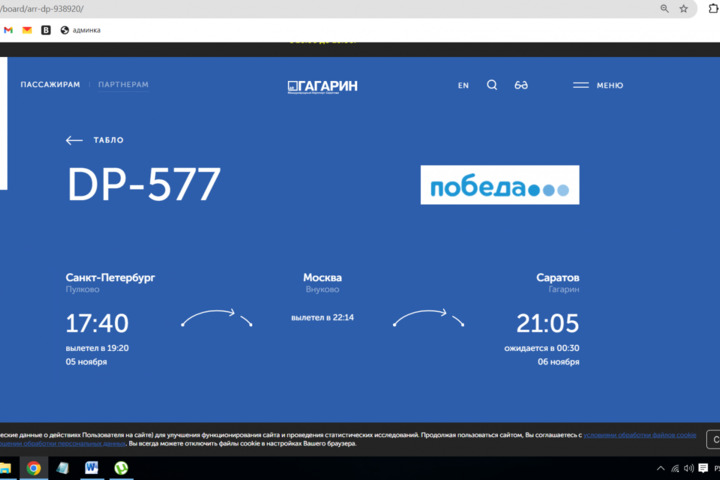Switch site language to EN

[463, 86]
